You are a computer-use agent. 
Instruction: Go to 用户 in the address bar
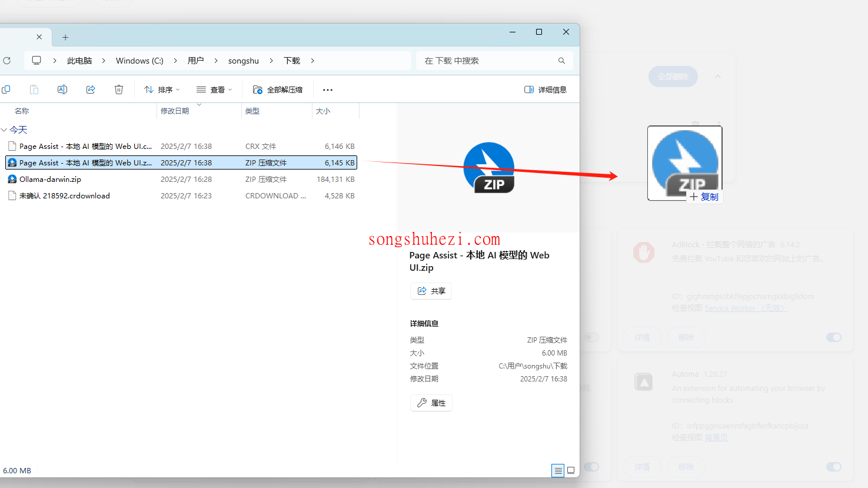[195, 61]
